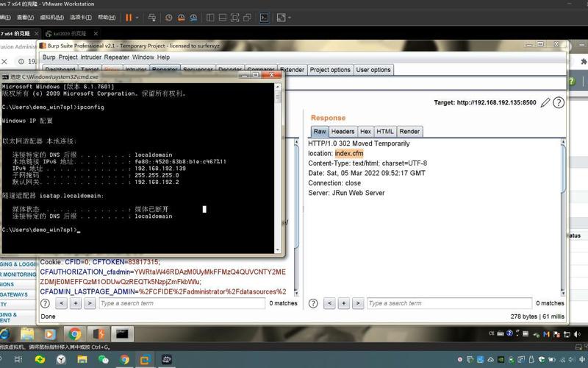This screenshot has height=368, width=588.
Task: Open VMware 选项卡(T) menu
Action: tap(81, 18)
